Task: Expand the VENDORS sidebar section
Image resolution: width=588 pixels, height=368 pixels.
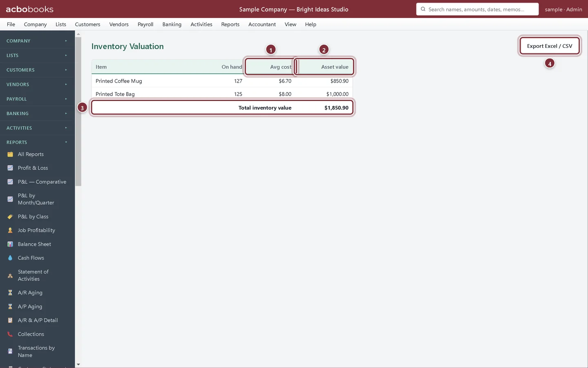Action: [37, 85]
